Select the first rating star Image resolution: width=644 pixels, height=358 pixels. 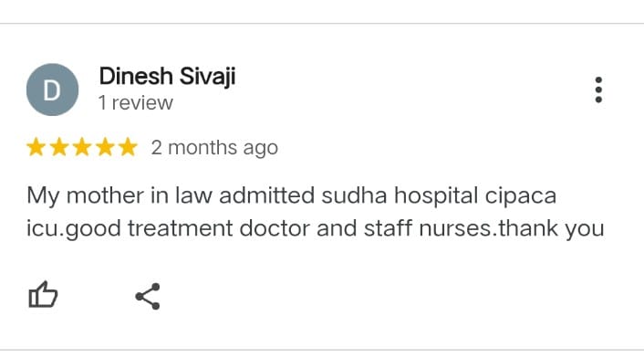pos(36,147)
